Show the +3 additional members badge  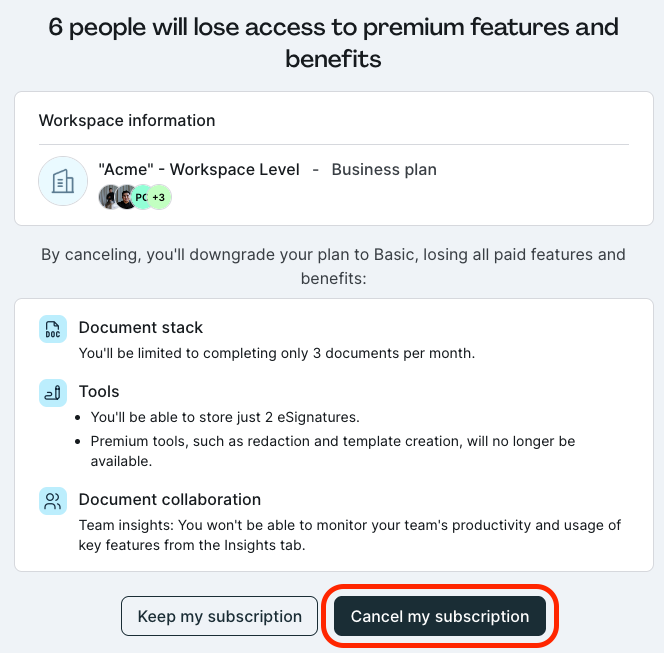click(x=159, y=197)
